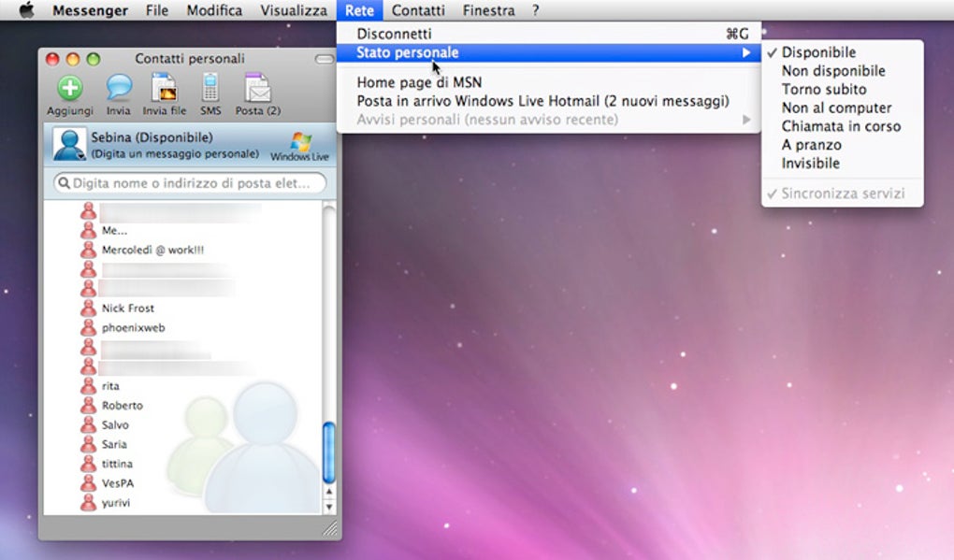Click the buddy icon next to rita
The image size is (954, 560).
tap(89, 385)
